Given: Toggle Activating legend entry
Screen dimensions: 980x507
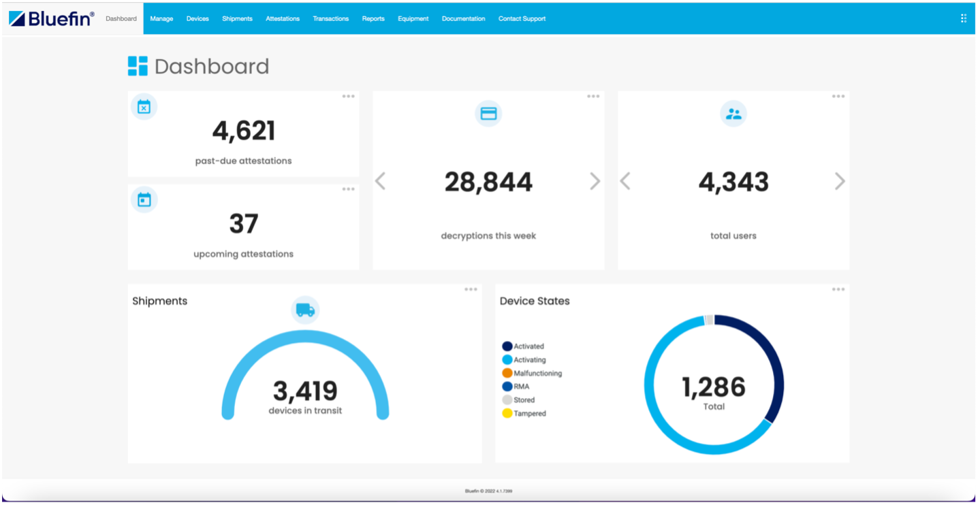Looking at the screenshot, I should coord(524,359).
